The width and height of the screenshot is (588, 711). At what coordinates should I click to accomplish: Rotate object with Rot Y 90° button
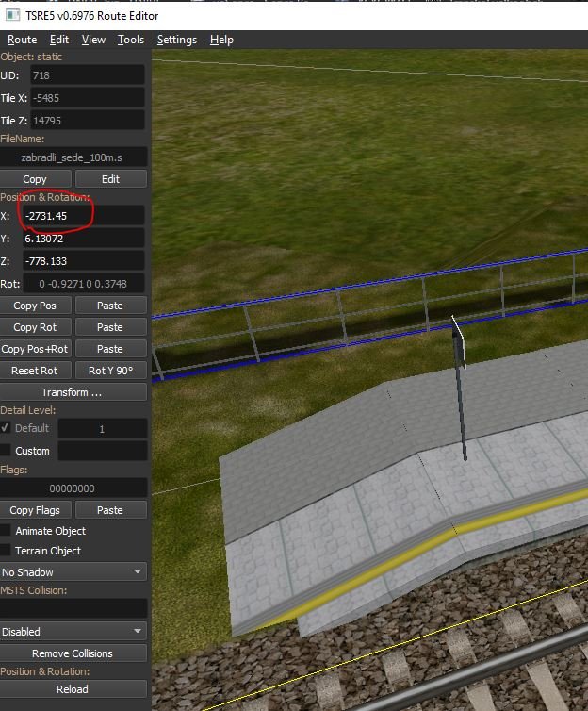tap(110, 371)
